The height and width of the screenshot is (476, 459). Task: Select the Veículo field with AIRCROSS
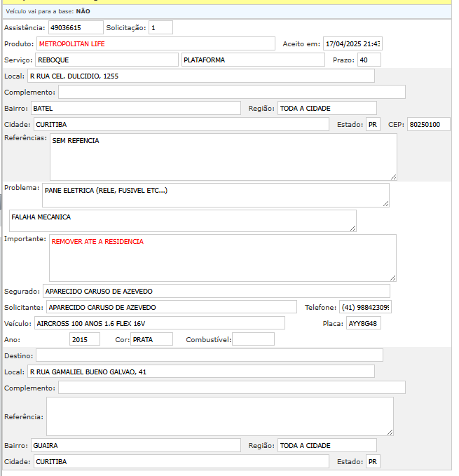click(158, 322)
